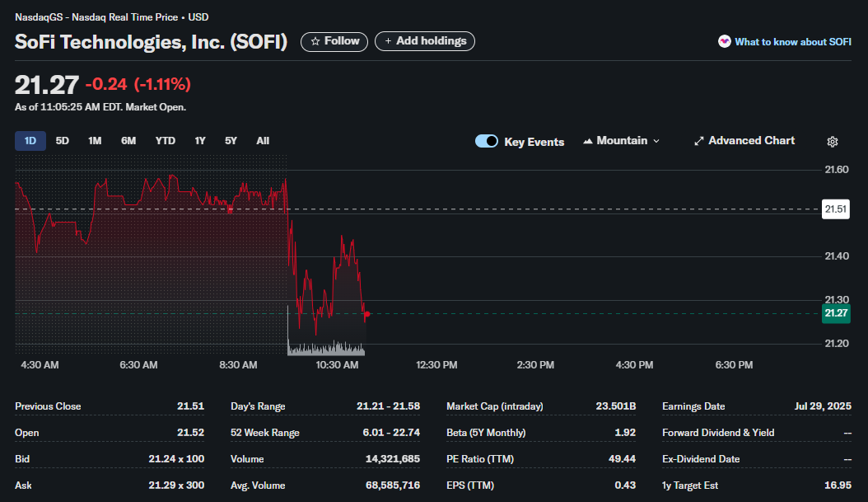The image size is (868, 502).
Task: Click the 21.27 green price label on axis
Action: point(836,313)
